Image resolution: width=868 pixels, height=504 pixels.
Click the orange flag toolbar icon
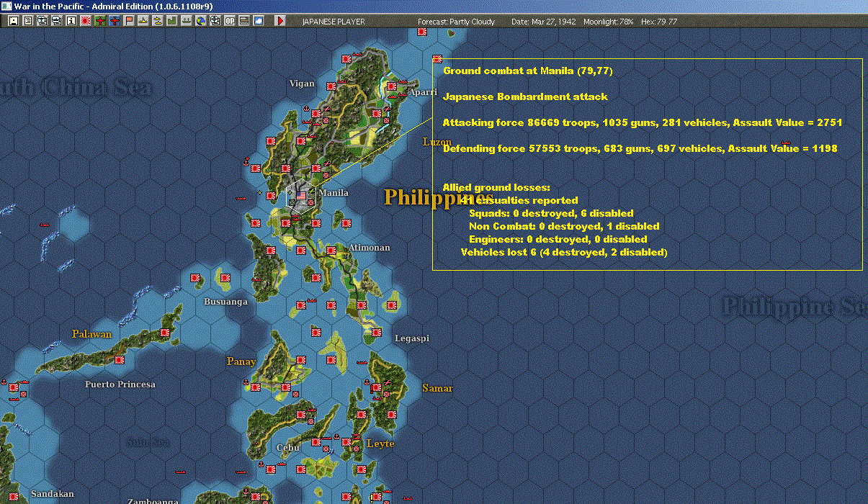pos(129,21)
